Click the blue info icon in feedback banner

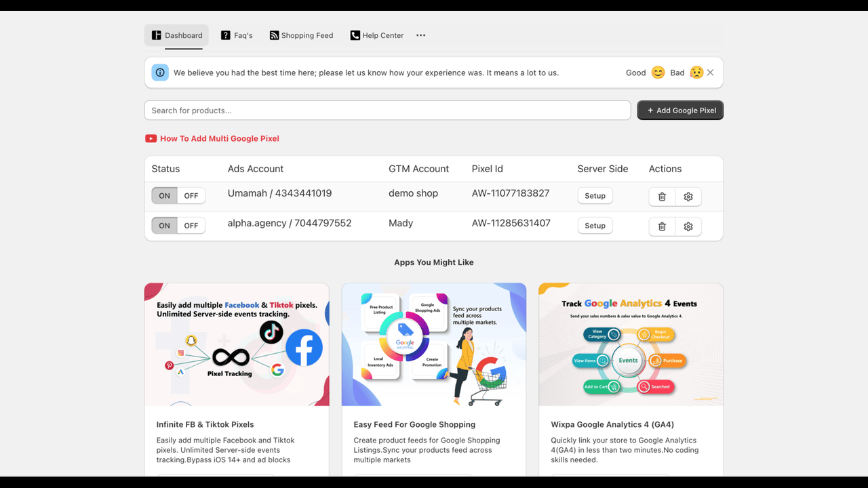pos(160,73)
